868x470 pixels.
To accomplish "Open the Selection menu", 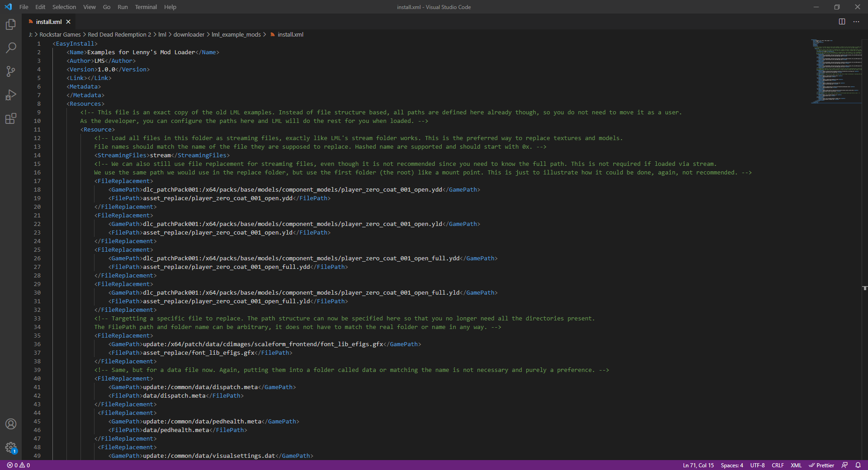I will click(x=64, y=7).
